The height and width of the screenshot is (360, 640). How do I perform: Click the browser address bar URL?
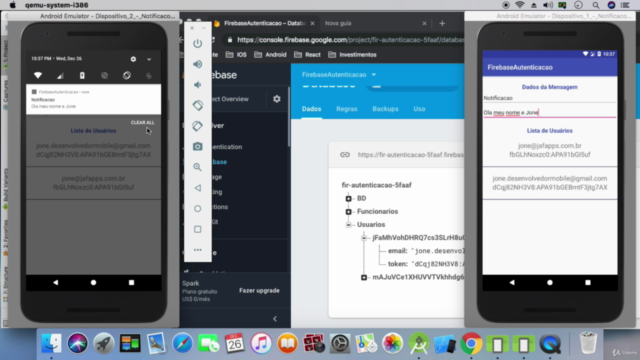350,40
